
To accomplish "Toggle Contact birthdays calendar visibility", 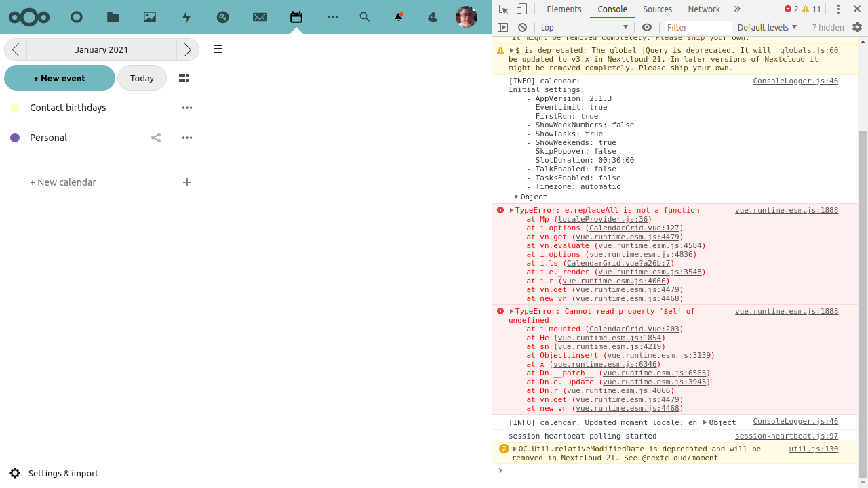I will tap(15, 108).
